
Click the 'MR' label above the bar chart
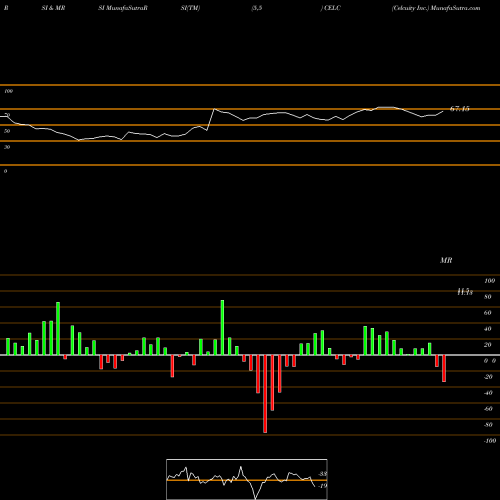446,260
